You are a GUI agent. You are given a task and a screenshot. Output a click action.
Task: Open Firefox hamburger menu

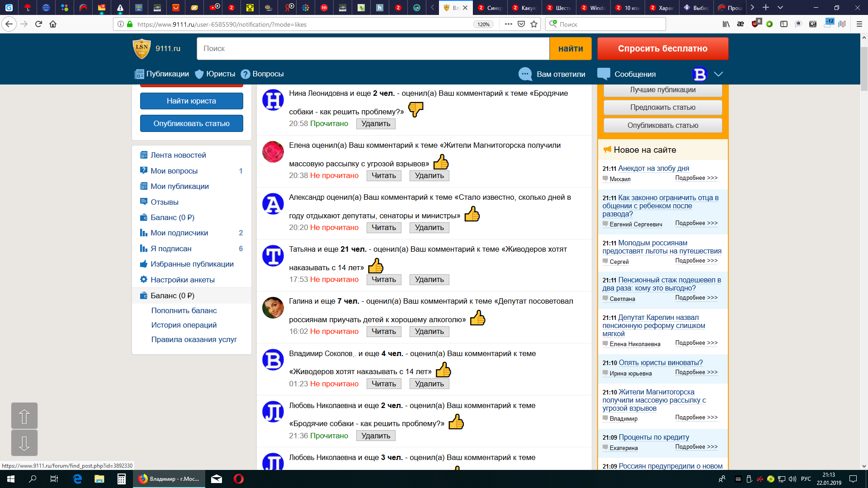[859, 24]
